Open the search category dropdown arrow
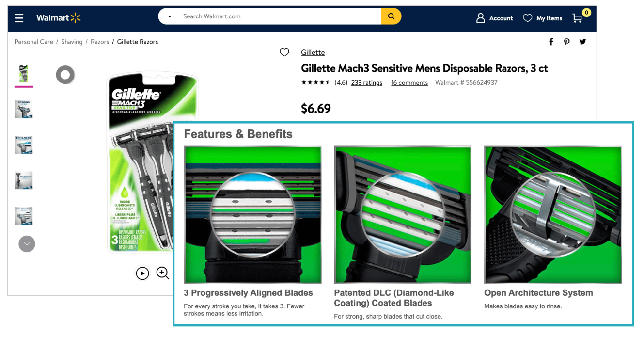Screen dimensions: 644x338 point(170,16)
